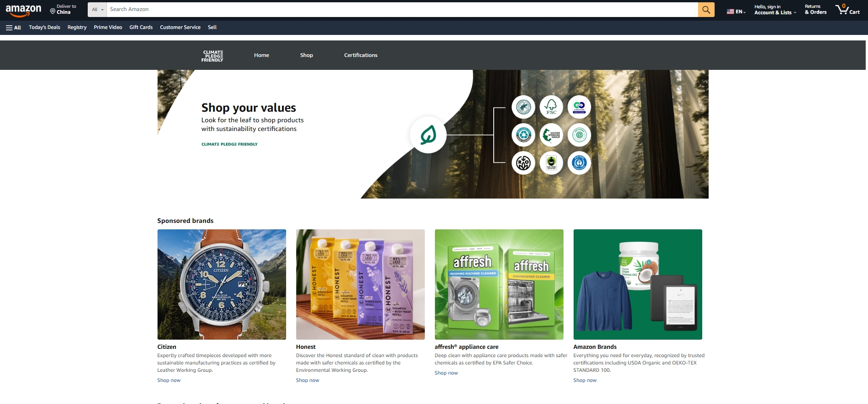Click the FSC certification badge

tap(551, 107)
